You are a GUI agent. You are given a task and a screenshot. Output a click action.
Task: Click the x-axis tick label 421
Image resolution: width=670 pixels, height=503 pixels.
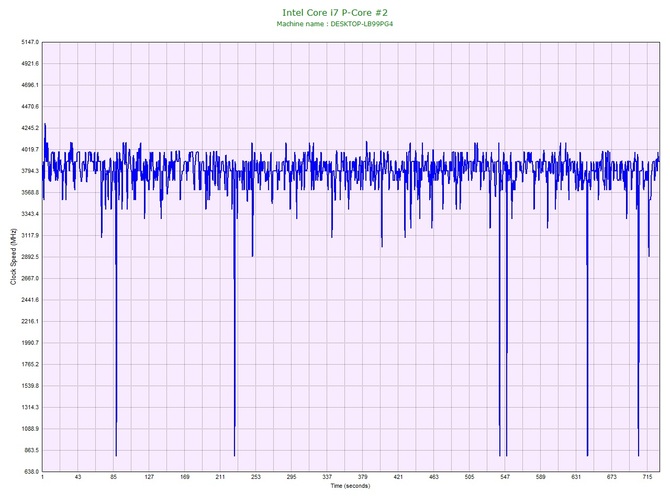tap(398, 477)
